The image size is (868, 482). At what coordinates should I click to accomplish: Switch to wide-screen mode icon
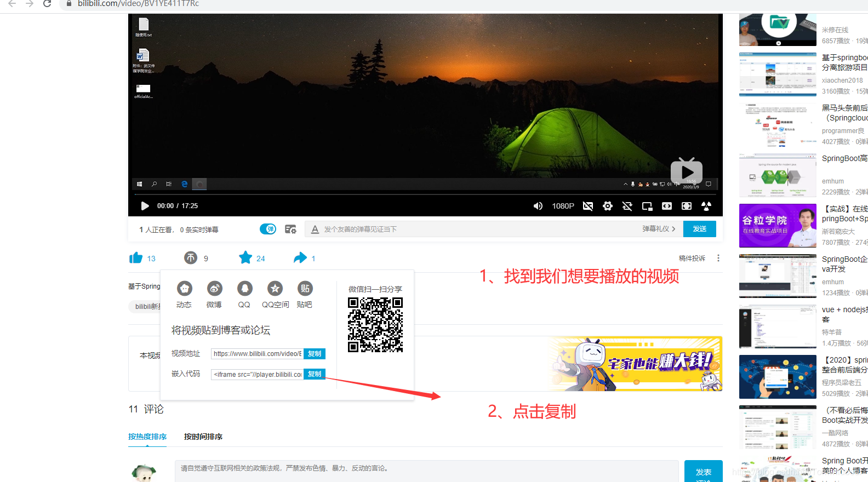click(x=667, y=206)
